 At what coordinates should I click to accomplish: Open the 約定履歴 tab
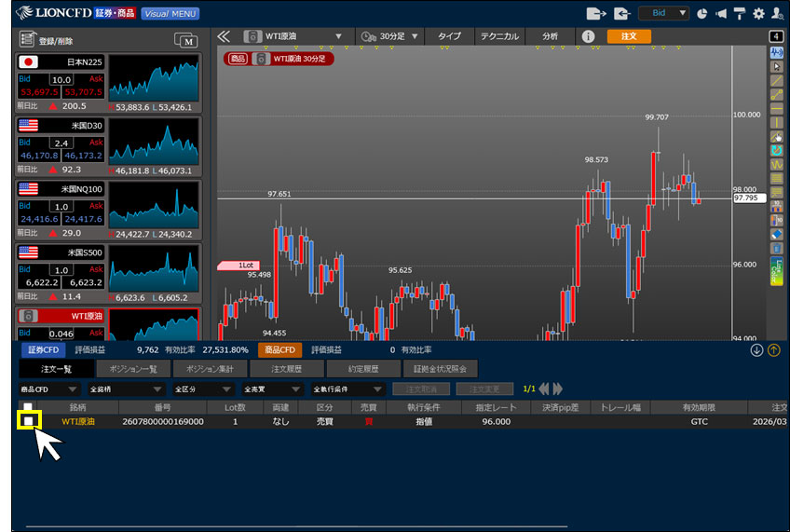click(x=363, y=369)
